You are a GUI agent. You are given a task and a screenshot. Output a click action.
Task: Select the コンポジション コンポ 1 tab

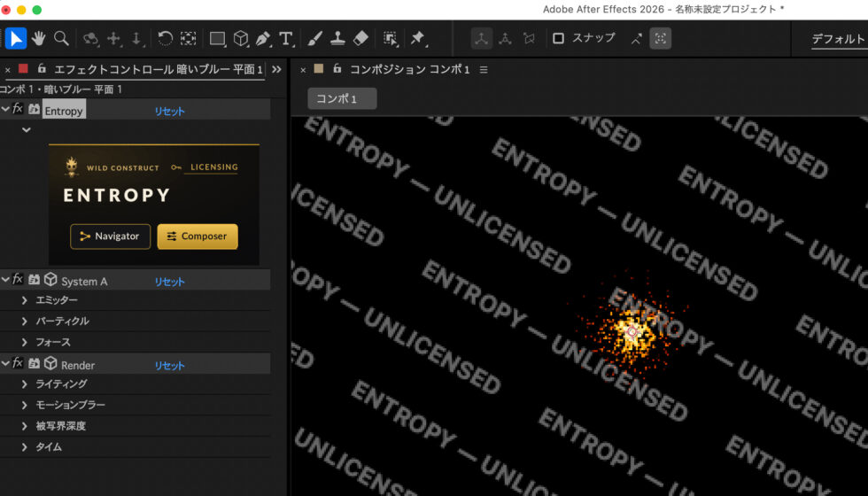point(409,69)
